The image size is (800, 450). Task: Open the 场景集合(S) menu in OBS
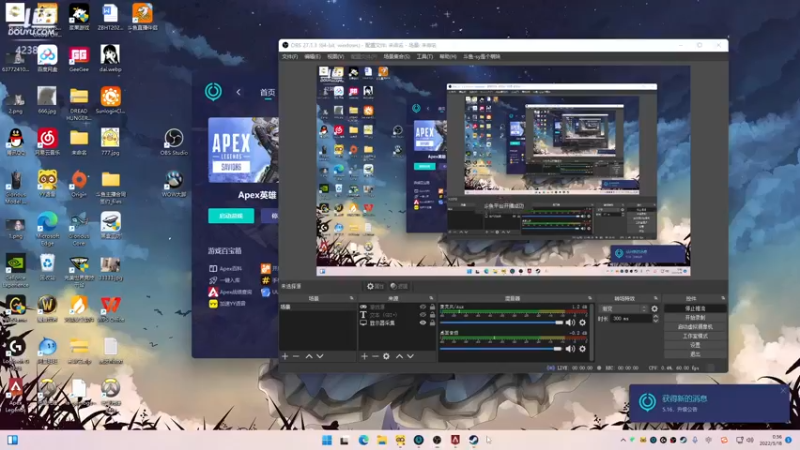click(396, 57)
